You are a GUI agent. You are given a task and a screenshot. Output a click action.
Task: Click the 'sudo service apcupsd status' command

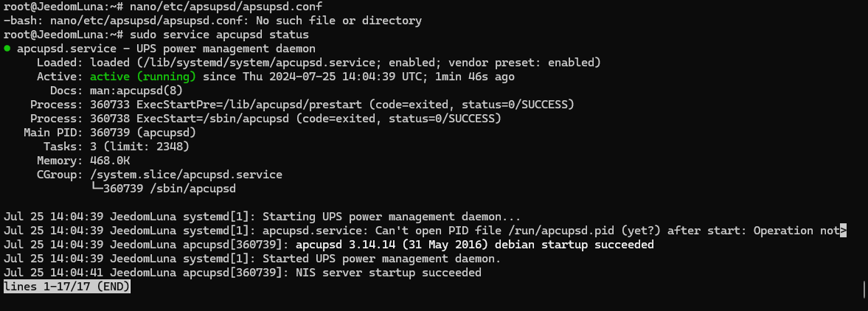point(219,35)
